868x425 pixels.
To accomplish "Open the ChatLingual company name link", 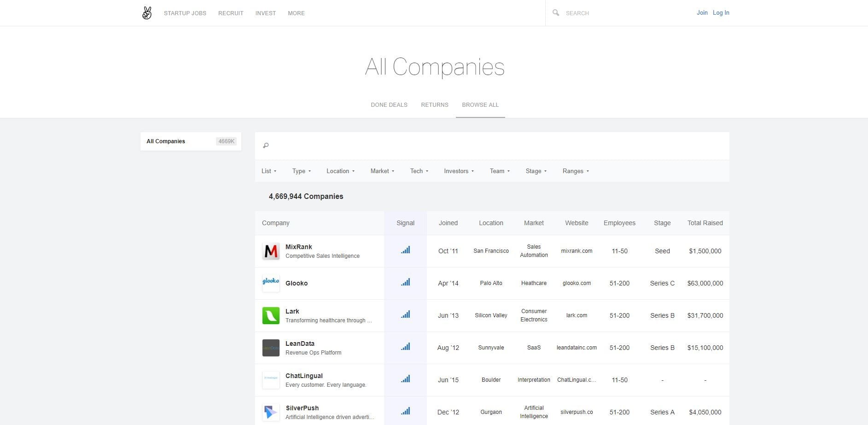I will [x=304, y=376].
